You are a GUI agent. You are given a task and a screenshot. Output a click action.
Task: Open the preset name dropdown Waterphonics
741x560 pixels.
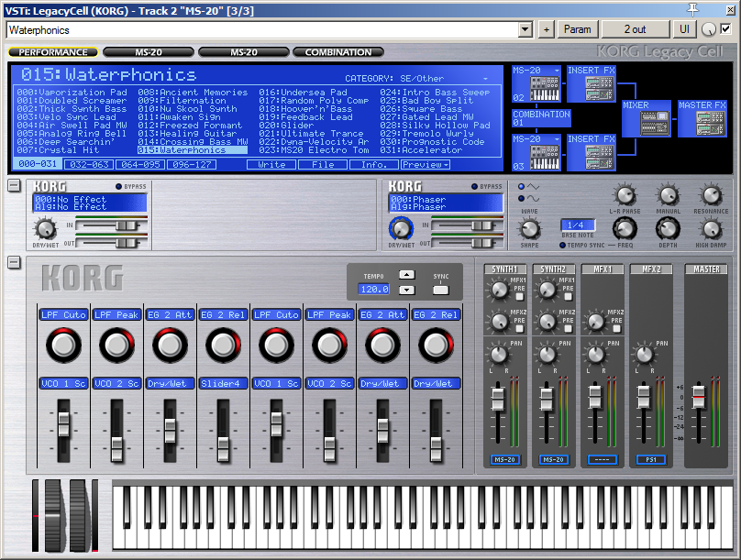pos(525,29)
